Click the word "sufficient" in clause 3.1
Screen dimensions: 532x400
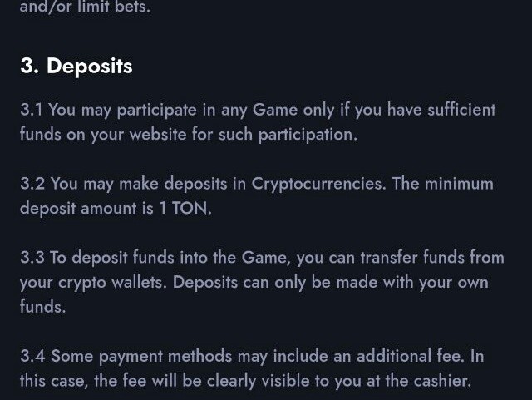click(461, 110)
